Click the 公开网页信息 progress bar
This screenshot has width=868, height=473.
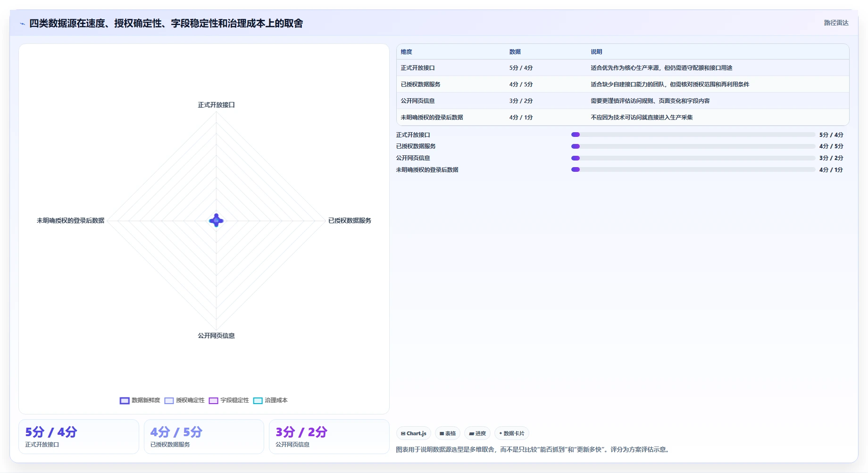[693, 158]
